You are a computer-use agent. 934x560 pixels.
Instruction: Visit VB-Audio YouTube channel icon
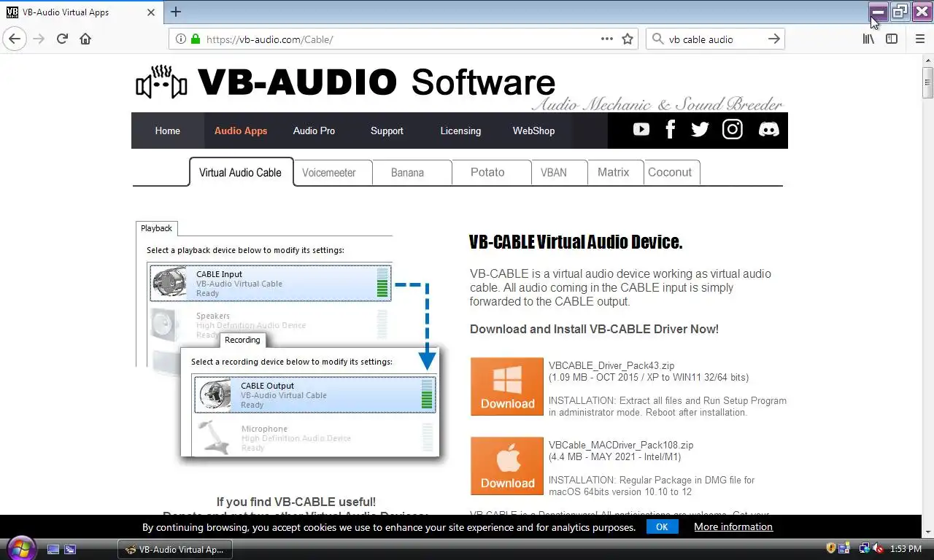pos(641,129)
